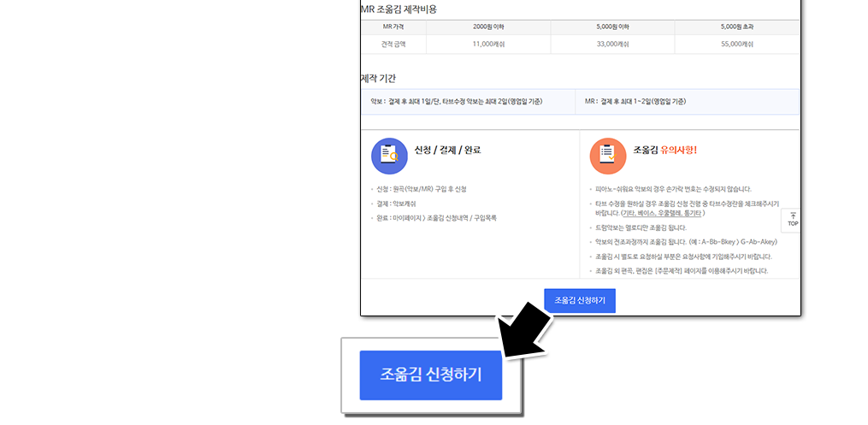The image size is (868, 425).
Task: Click the '악보의 전조과정까지 조옮김 됩니다' line
Action: coord(686,242)
